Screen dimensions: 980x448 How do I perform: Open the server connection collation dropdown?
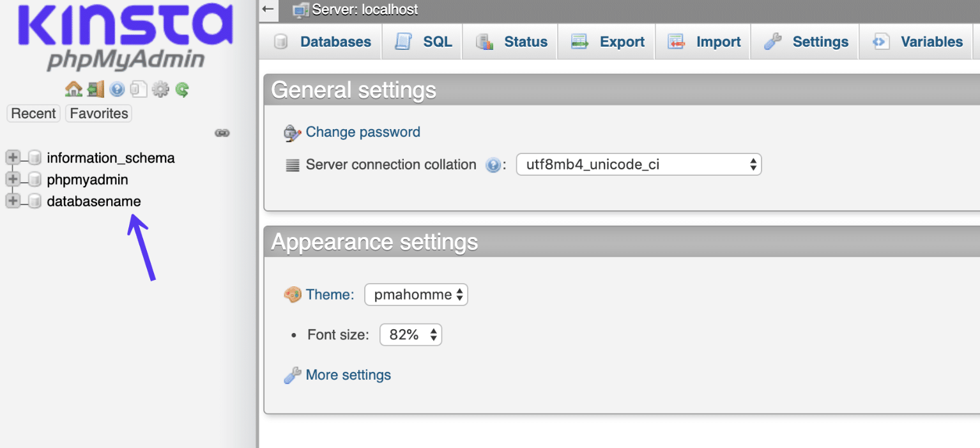point(638,164)
